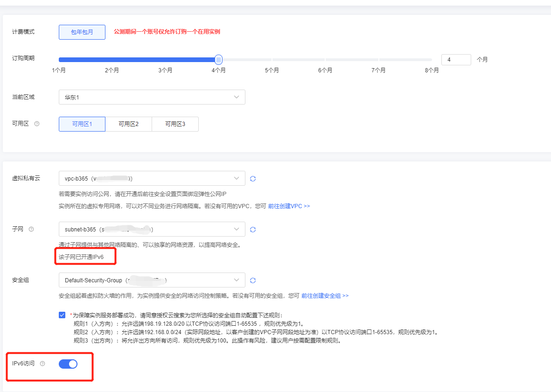Open the subnet-b365 子网 dropdown
551x392 pixels.
tap(152, 229)
